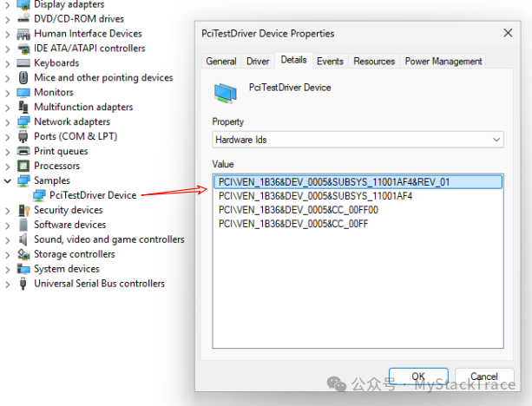Expand the Universal Serial Bus controllers node
The height and width of the screenshot is (406, 532).
coord(8,284)
